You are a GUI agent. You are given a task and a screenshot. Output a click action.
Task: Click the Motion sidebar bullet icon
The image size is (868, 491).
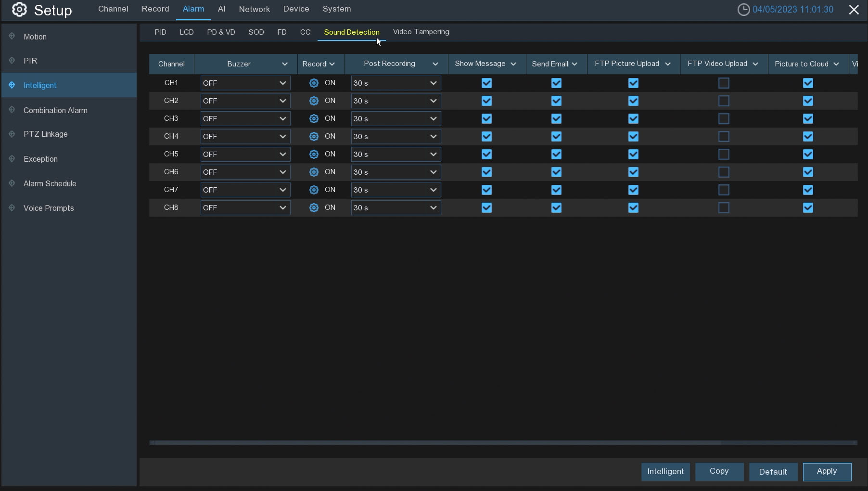pyautogui.click(x=12, y=36)
